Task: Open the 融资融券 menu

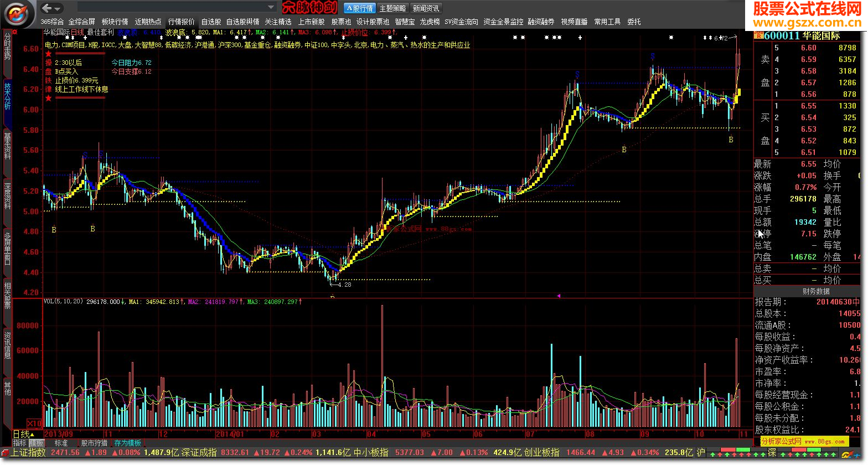Action: click(x=541, y=22)
